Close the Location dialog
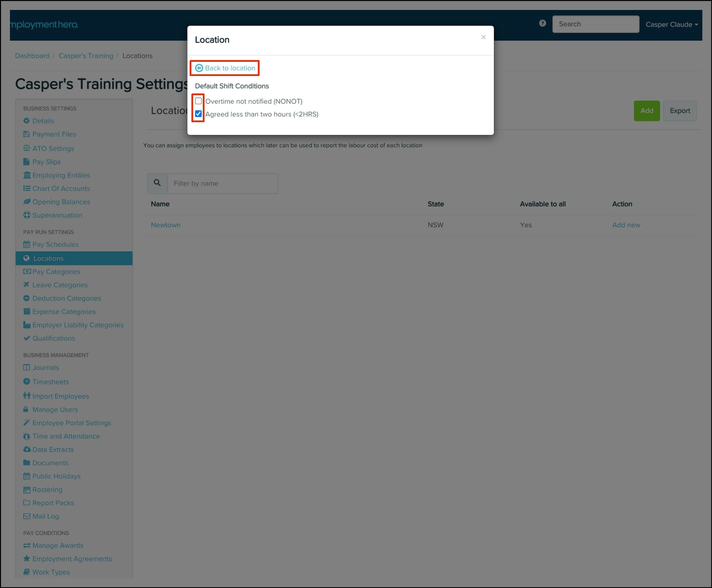 click(483, 37)
